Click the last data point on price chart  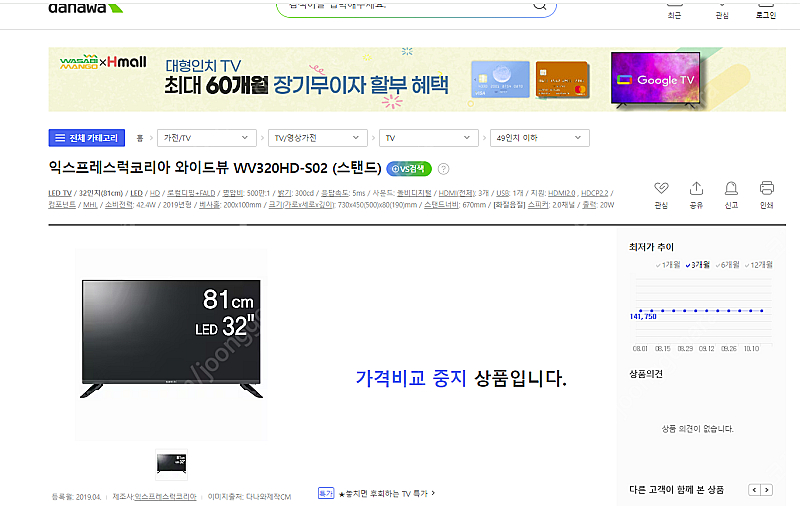point(762,310)
